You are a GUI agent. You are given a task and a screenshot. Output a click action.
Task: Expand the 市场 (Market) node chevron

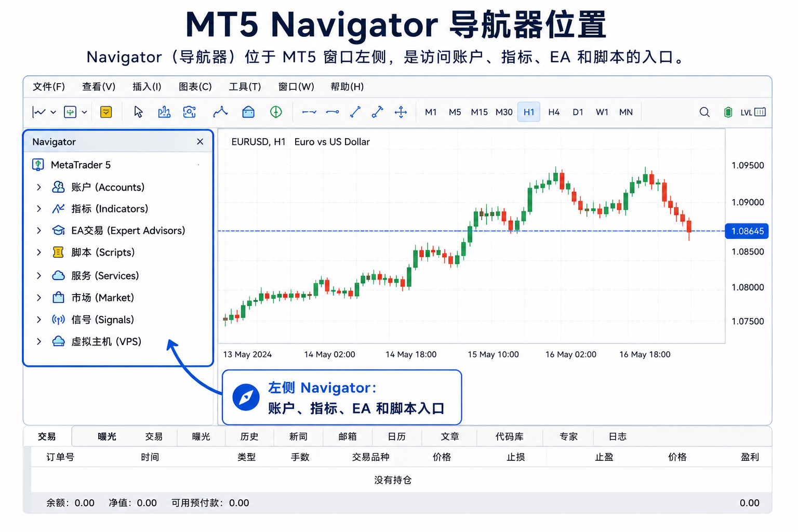pyautogui.click(x=39, y=298)
